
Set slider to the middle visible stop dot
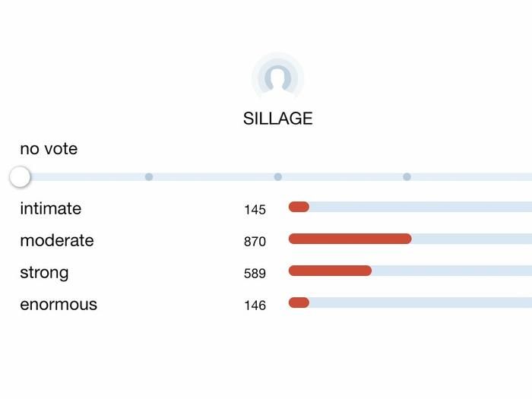(278, 177)
